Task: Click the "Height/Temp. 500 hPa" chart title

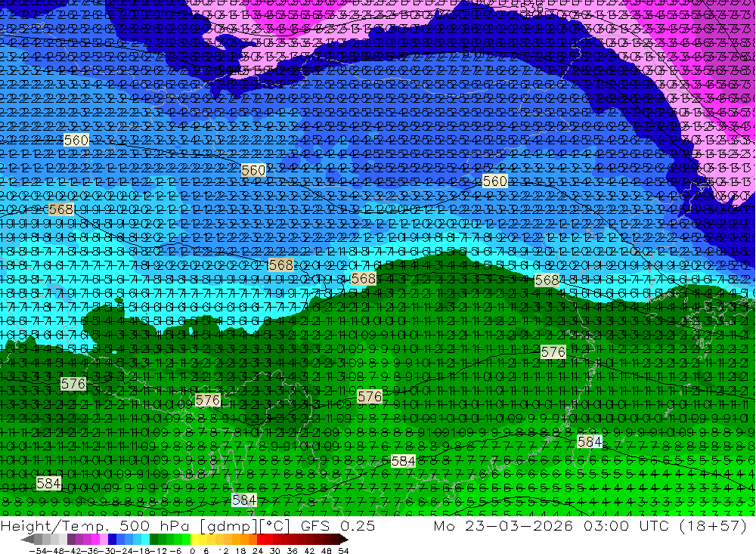Action: point(94,526)
